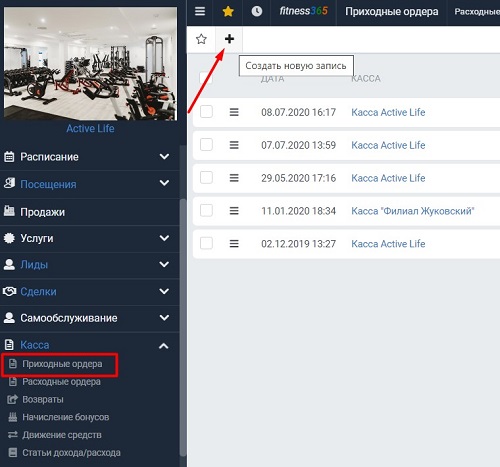Open row menu for 07.07.2020 13:59 order

[234, 145]
